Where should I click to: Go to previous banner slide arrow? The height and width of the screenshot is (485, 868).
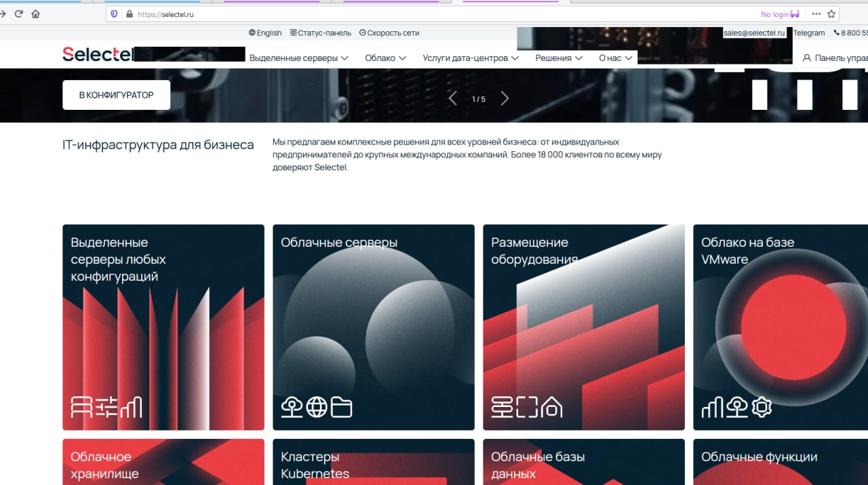coord(453,99)
